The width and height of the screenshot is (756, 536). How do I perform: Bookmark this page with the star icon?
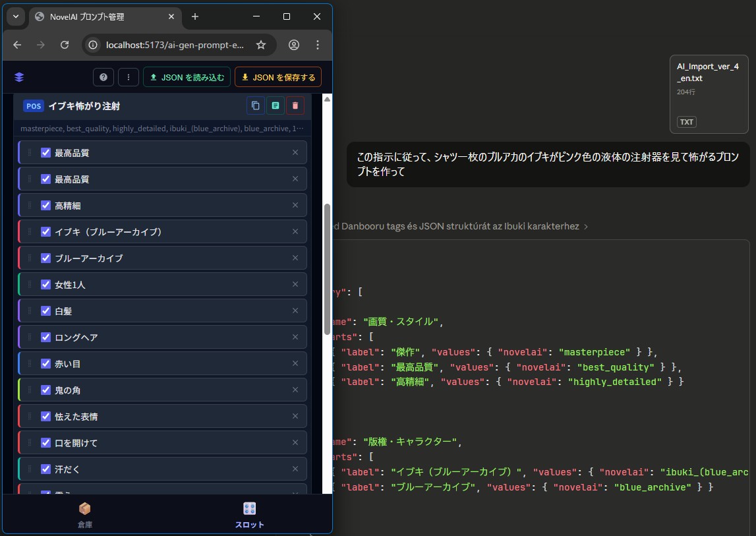click(261, 45)
